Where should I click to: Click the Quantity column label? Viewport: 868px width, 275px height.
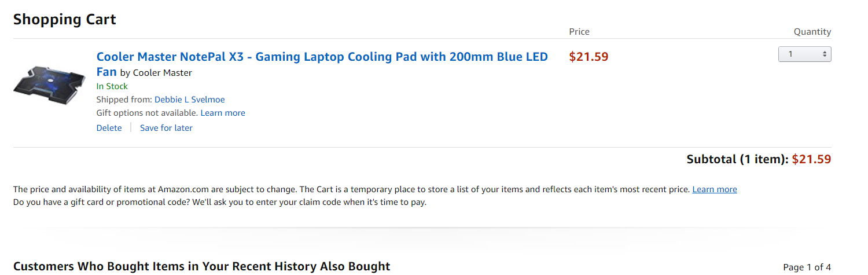coord(812,32)
